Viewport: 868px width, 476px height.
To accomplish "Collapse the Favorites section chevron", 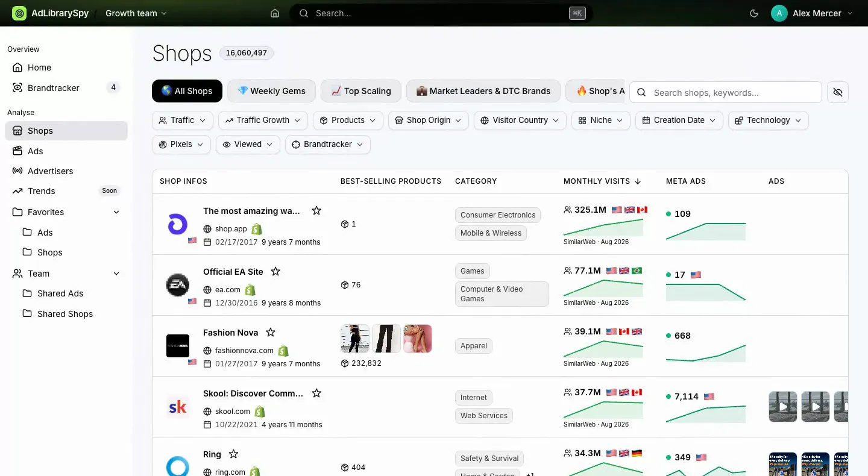I will [x=116, y=212].
